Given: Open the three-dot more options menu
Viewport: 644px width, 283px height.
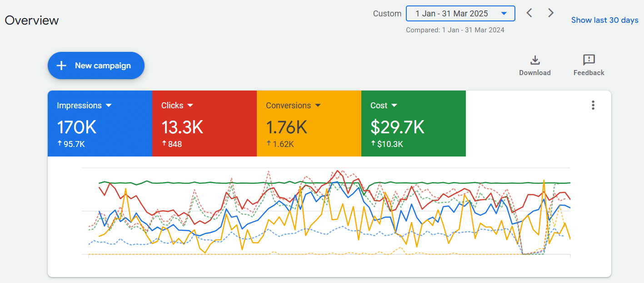Looking at the screenshot, I should [593, 106].
